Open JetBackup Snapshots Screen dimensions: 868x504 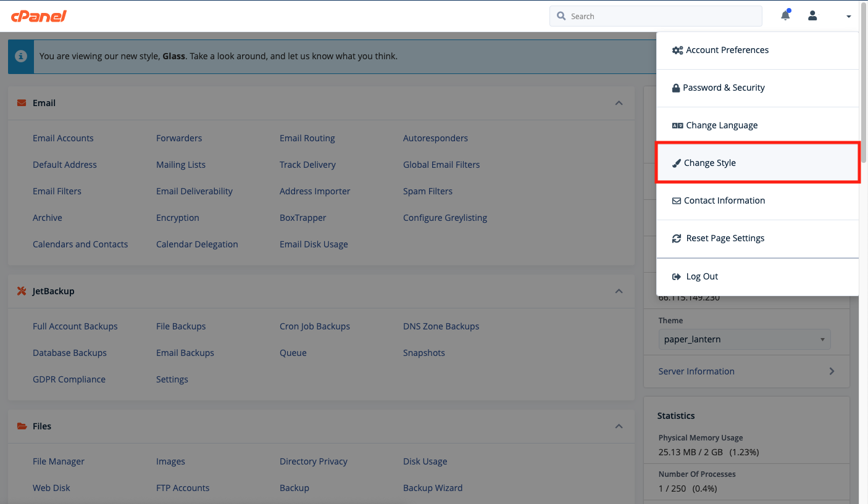tap(424, 353)
